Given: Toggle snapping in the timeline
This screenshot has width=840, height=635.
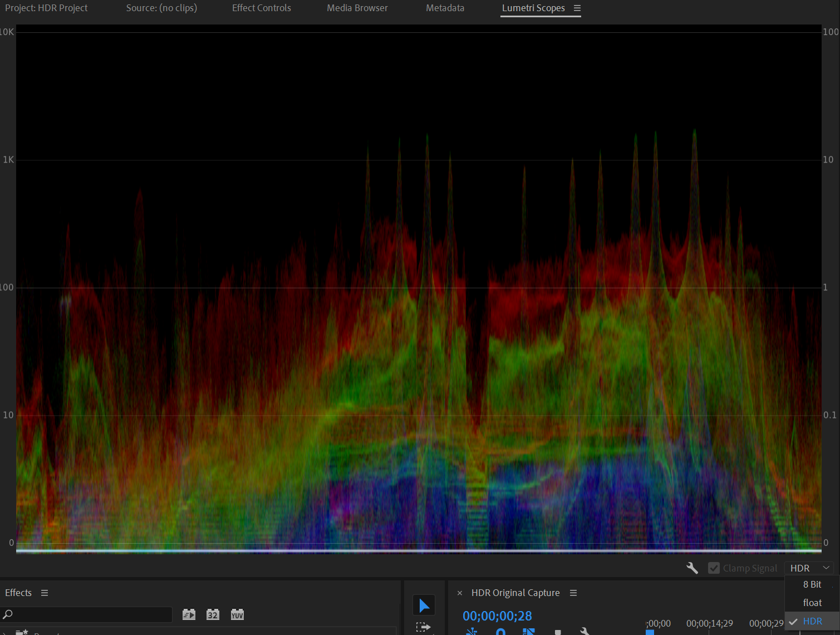Looking at the screenshot, I should 472,631.
